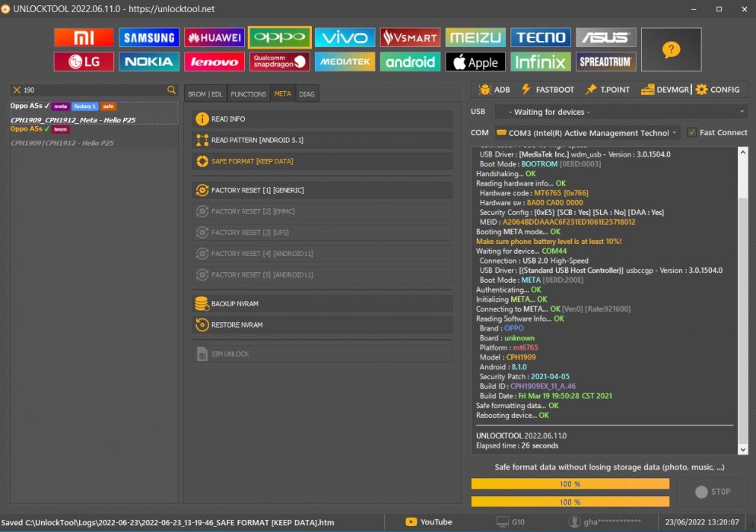Click the search magnifier icon
The image size is (756, 532).
171,90
